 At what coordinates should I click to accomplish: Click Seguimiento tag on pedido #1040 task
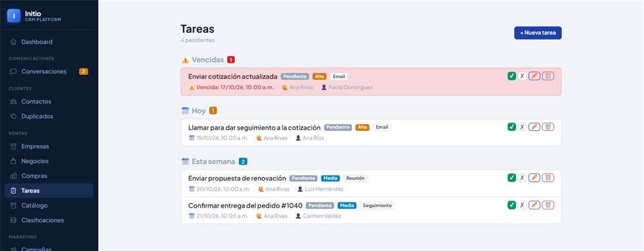pos(377,205)
